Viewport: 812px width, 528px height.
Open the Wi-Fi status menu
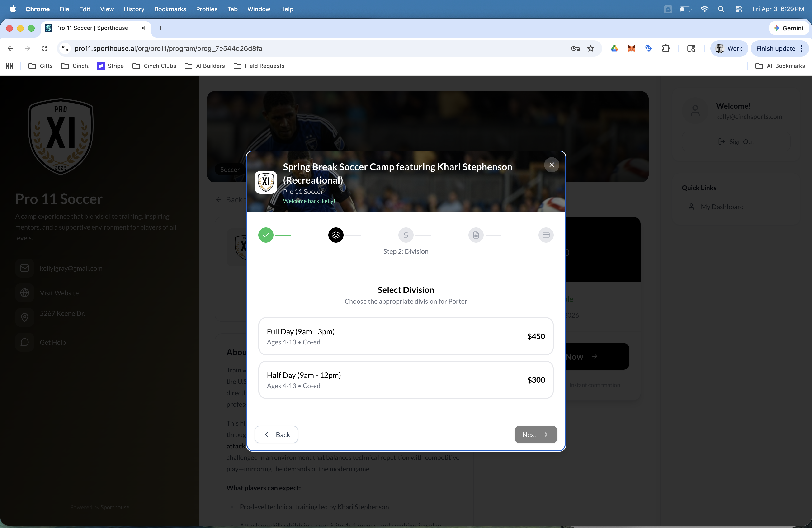704,9
